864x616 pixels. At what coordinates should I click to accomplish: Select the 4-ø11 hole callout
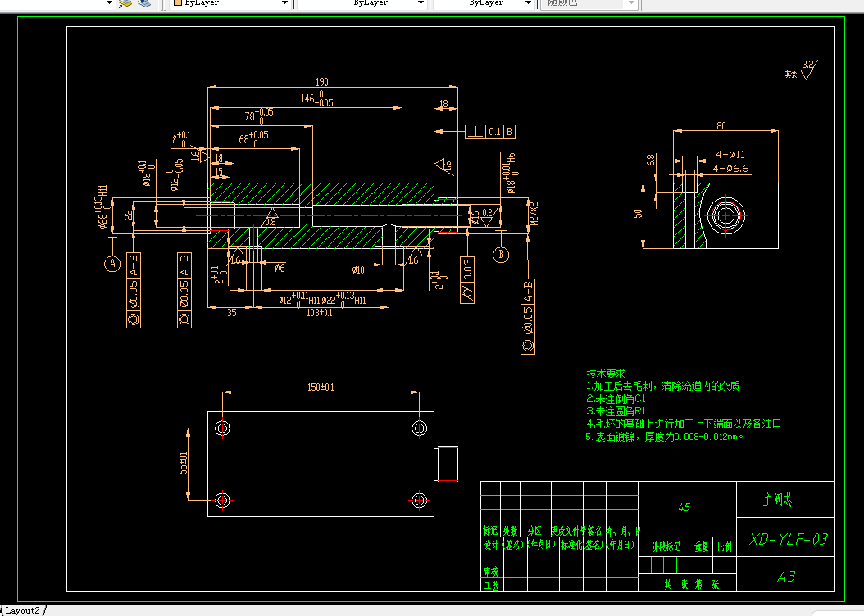click(x=730, y=155)
